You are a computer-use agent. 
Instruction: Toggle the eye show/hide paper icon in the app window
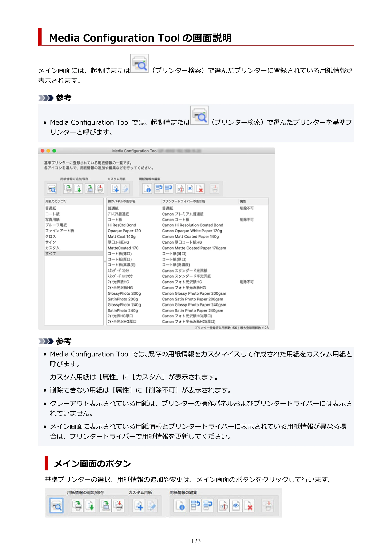tap(190, 189)
